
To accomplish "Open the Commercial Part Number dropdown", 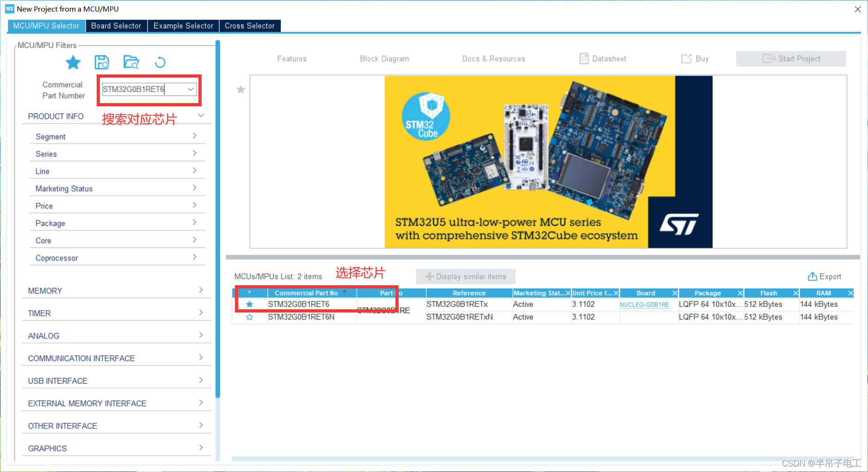I will (x=190, y=89).
